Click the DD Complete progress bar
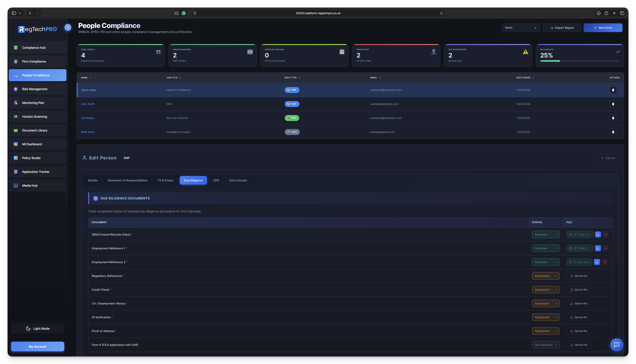636x364 pixels. click(580, 61)
